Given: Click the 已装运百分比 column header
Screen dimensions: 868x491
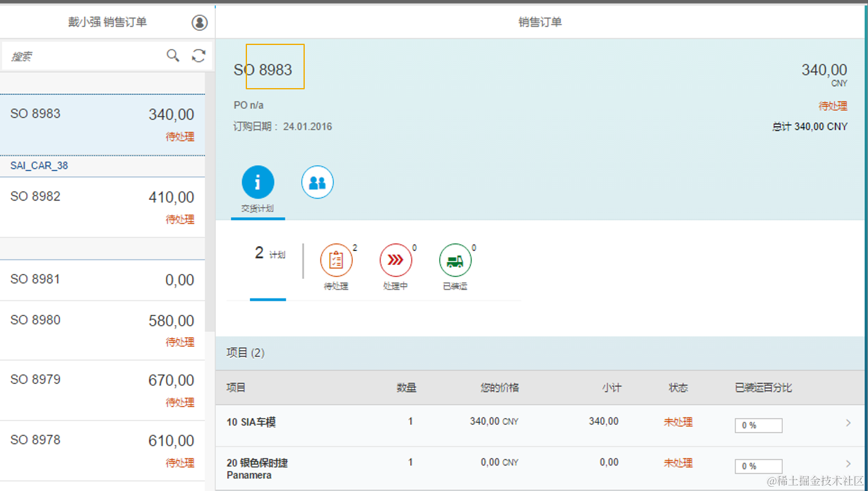Looking at the screenshot, I should (x=763, y=388).
